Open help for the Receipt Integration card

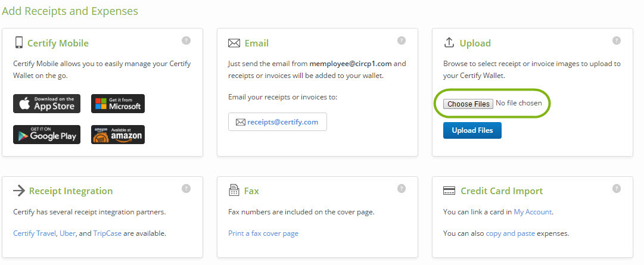(x=186, y=188)
